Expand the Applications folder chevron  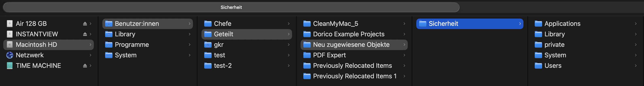coord(636,24)
